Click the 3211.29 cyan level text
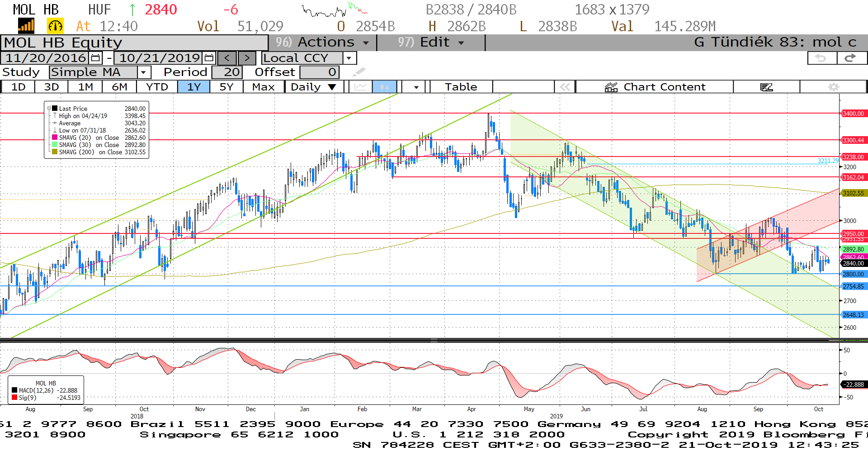 (x=828, y=161)
